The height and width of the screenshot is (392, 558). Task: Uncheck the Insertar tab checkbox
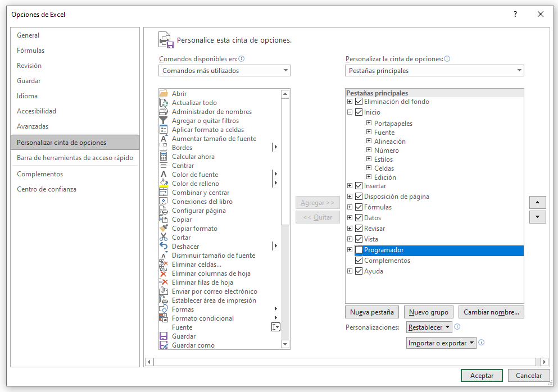[359, 186]
